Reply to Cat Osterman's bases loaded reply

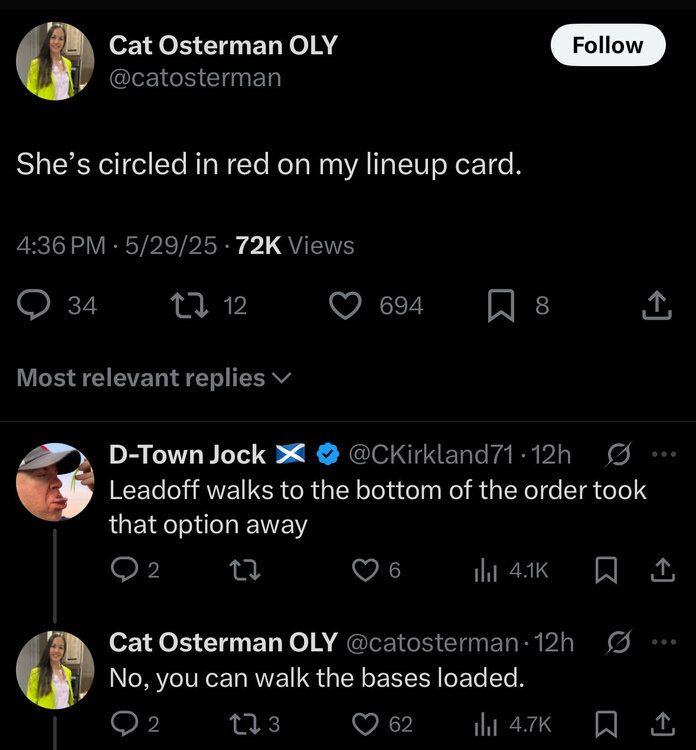pos(124,724)
